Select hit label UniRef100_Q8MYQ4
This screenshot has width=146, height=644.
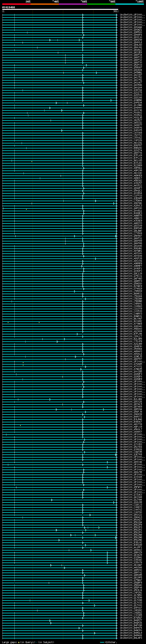tap(131, 410)
